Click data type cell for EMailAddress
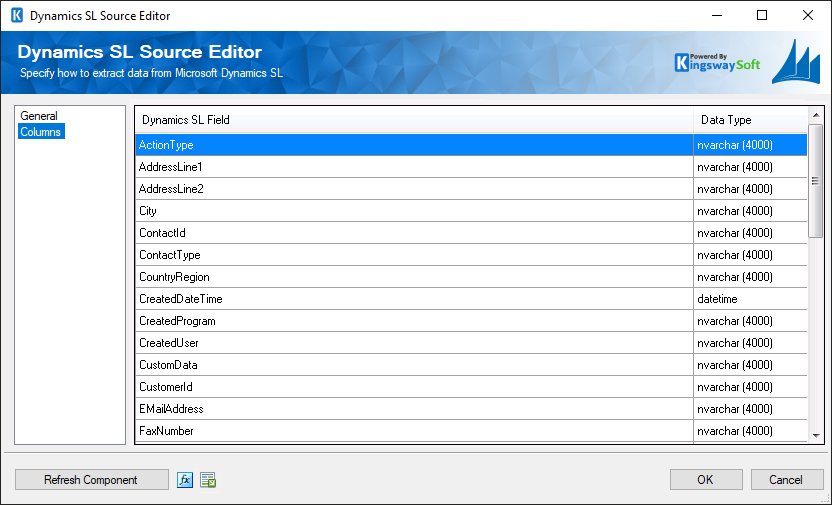This screenshot has height=505, width=832. 750,409
